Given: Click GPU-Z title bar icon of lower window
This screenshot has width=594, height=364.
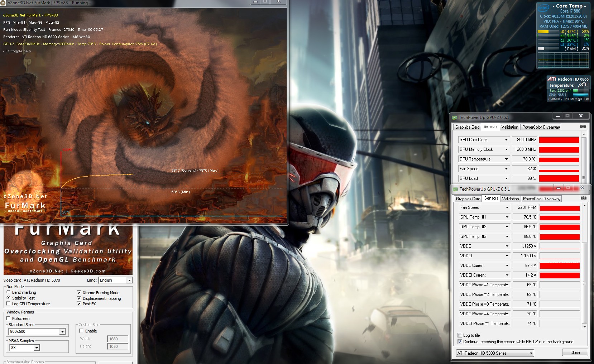Looking at the screenshot, I should 455,189.
